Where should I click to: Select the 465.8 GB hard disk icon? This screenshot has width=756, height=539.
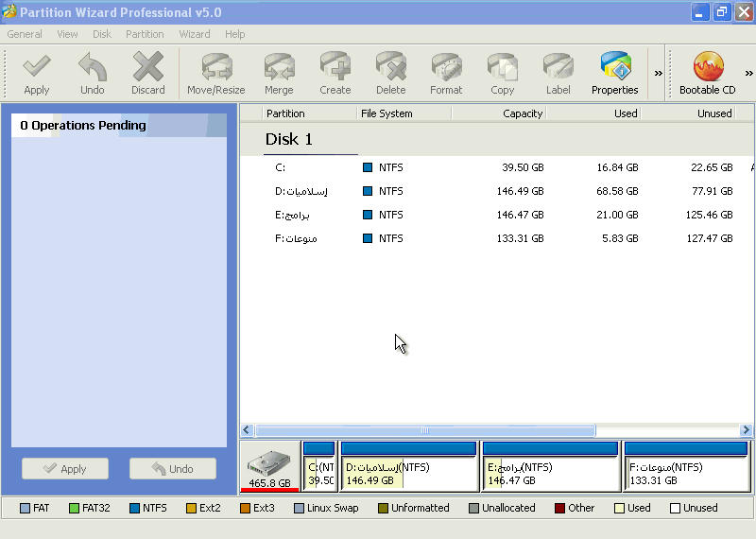(x=269, y=467)
